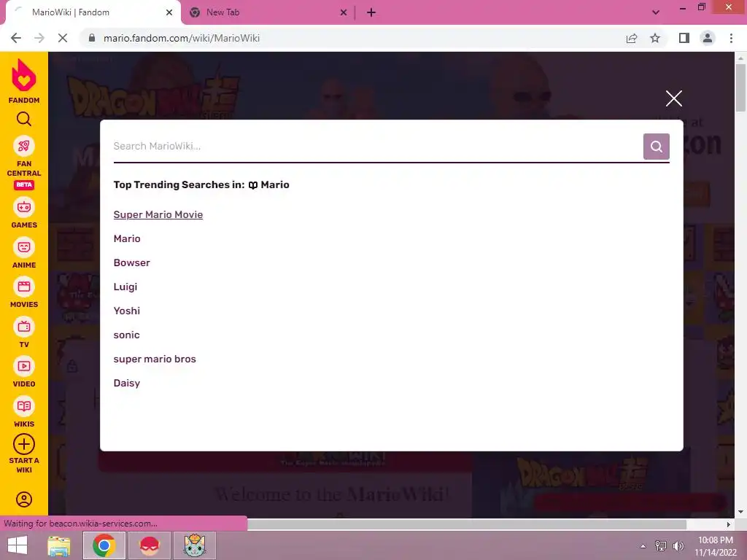Click the browser forward arrow
The height and width of the screenshot is (560, 747).
click(x=39, y=38)
